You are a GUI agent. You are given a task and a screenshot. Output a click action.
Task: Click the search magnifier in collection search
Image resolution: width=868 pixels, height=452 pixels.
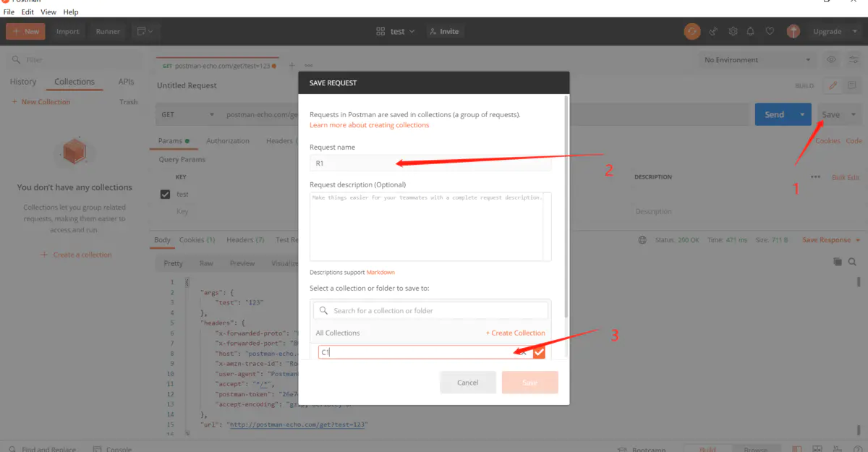323,310
